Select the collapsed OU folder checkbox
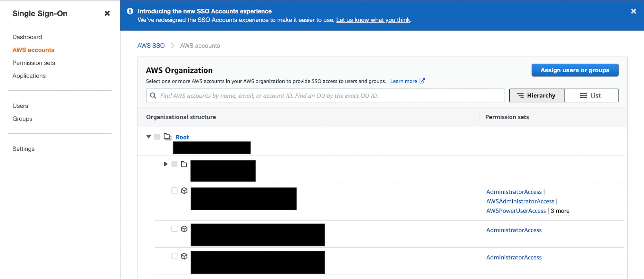The image size is (644, 279). [175, 164]
